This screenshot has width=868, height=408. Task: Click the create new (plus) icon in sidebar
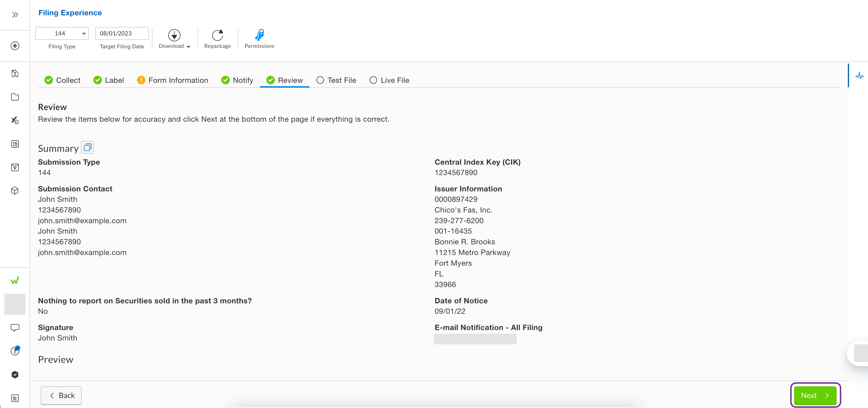pyautogui.click(x=15, y=46)
